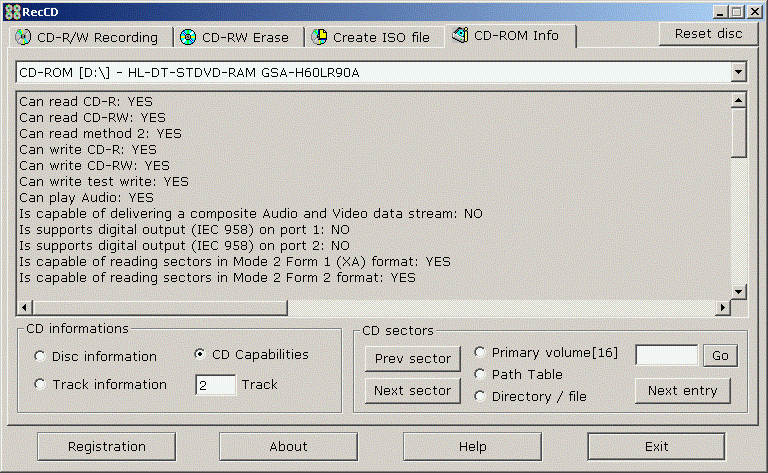This screenshot has width=768, height=473.
Task: Click the RecCD title bar app icon
Action: (x=12, y=11)
